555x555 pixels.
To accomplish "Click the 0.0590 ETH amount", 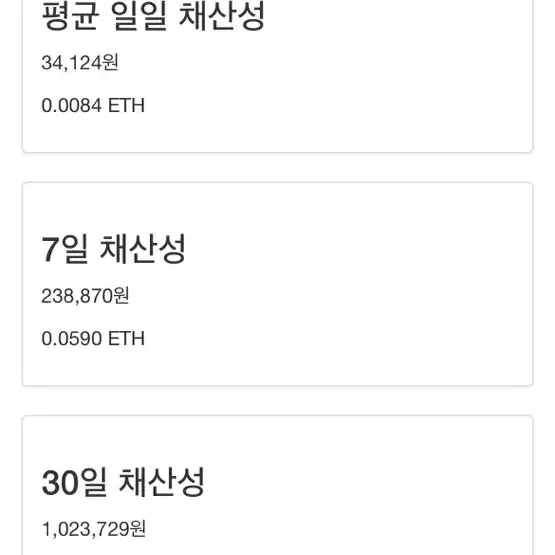I will pyautogui.click(x=93, y=338).
